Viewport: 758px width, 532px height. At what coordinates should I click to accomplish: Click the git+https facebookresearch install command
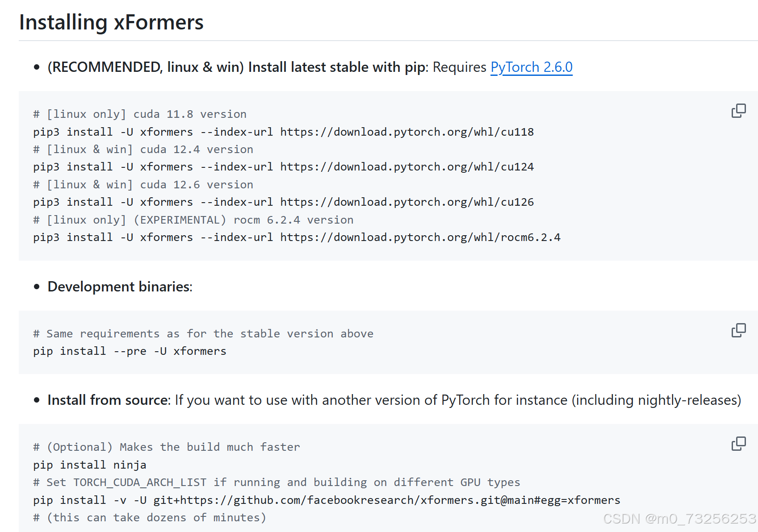[326, 500]
